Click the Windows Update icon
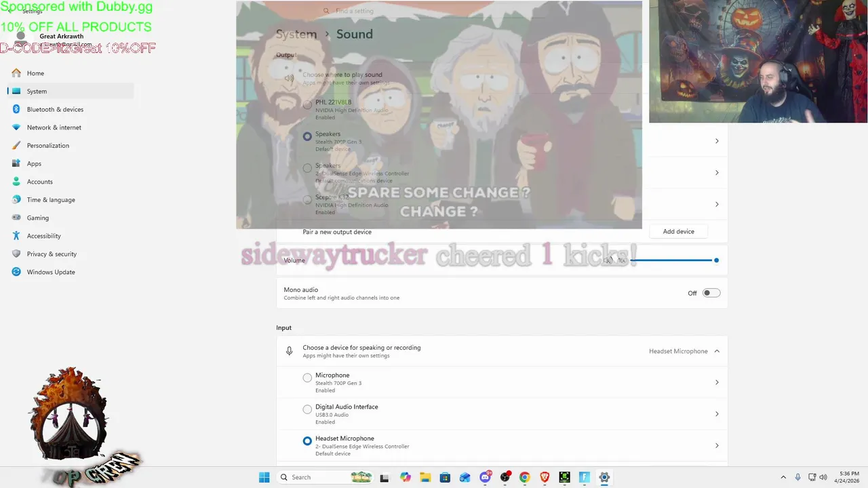The width and height of the screenshot is (868, 488). [16, 272]
